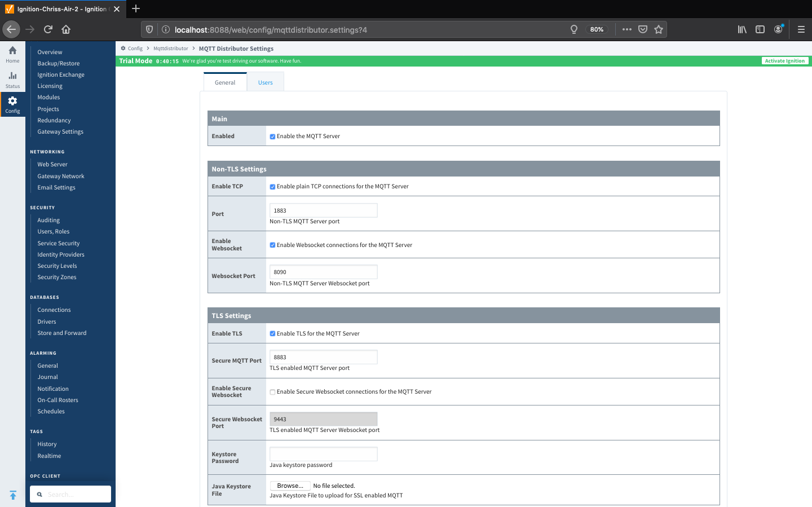Open Licensing in sidebar
Image resolution: width=812 pixels, height=507 pixels.
50,86
